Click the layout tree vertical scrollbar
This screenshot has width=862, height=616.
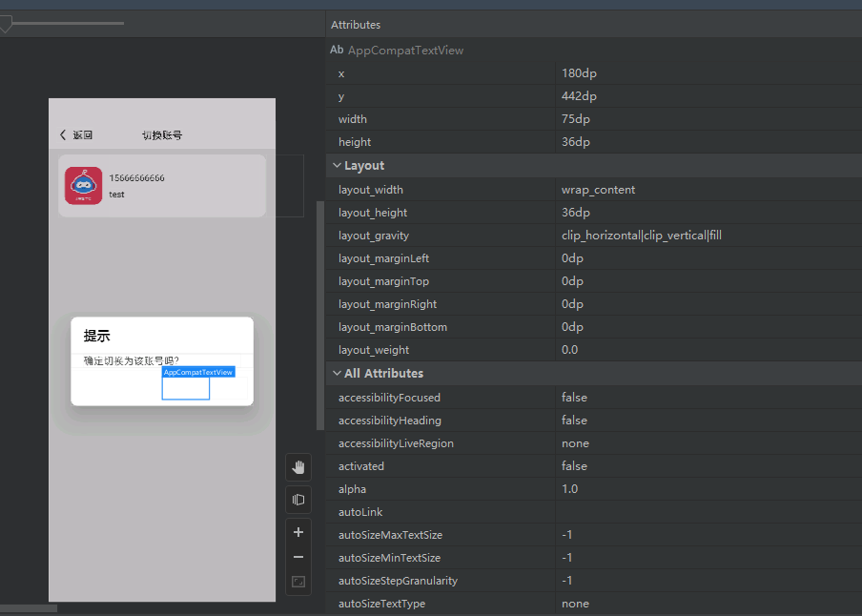point(320,316)
